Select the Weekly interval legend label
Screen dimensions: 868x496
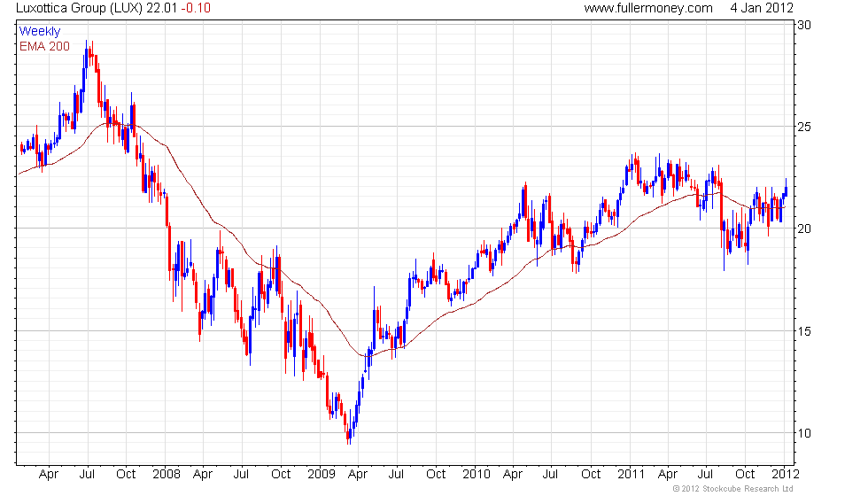click(39, 32)
